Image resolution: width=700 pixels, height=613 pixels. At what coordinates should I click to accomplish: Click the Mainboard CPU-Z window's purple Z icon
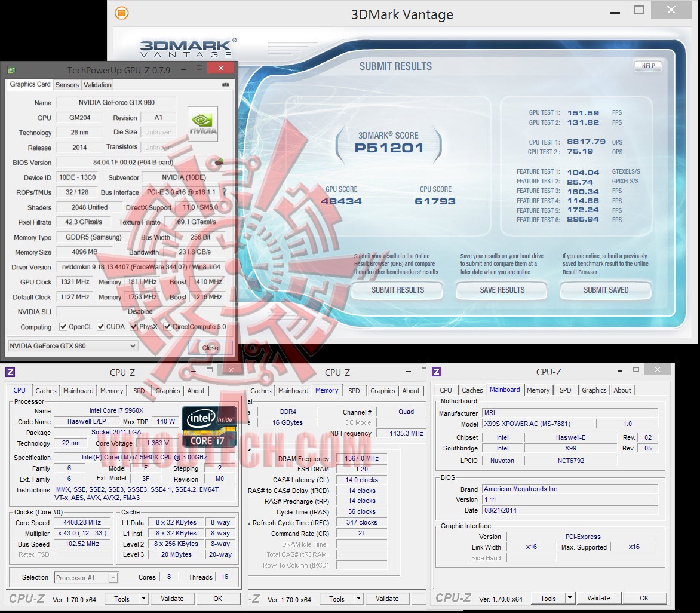coord(437,372)
